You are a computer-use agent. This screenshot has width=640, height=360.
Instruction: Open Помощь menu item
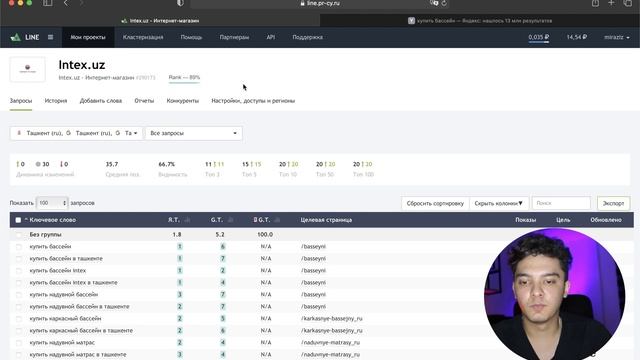[191, 37]
